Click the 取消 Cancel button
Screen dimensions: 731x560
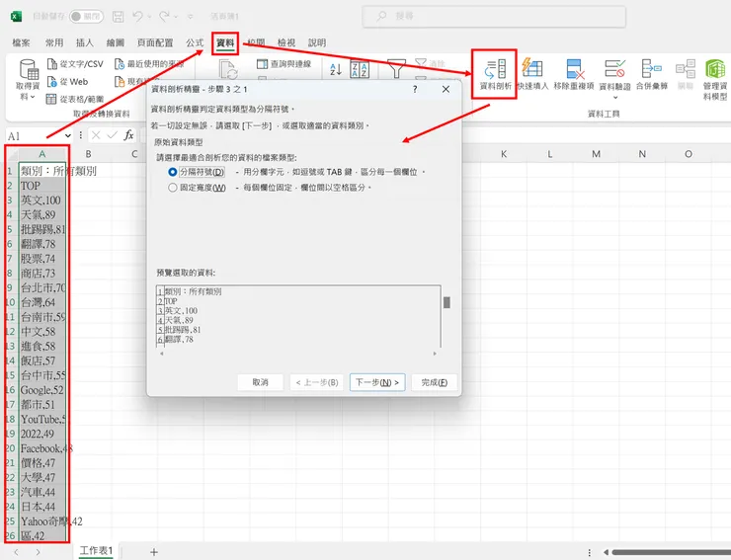(260, 382)
